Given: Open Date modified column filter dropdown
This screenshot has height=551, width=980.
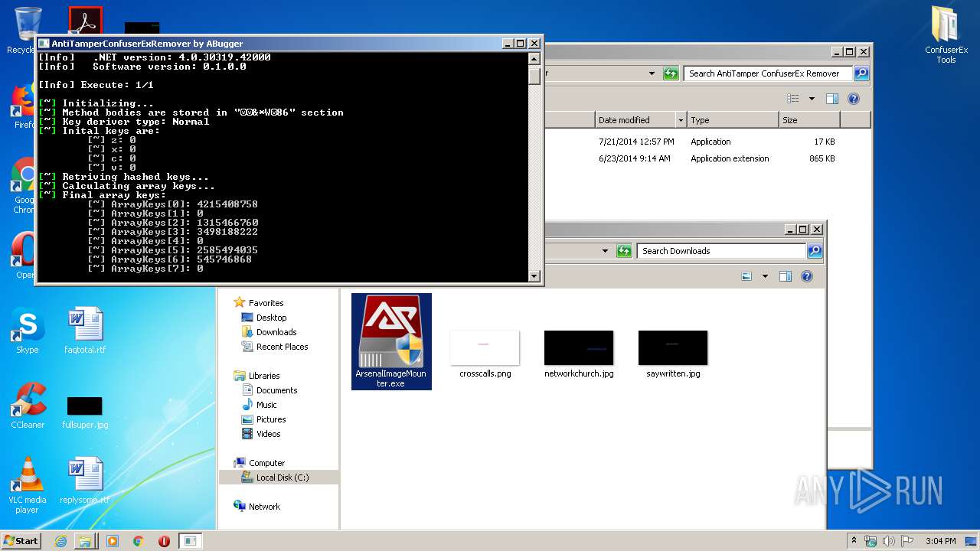Looking at the screenshot, I should click(681, 120).
